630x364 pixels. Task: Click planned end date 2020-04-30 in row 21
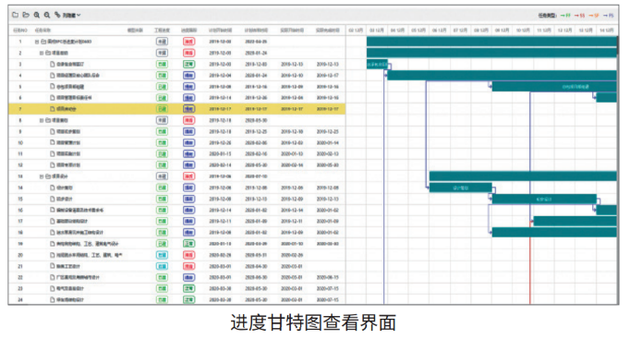coord(256,266)
